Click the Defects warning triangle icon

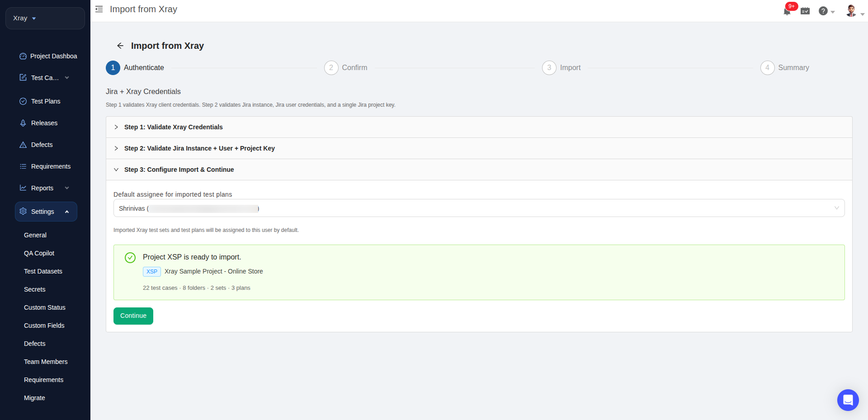point(23,145)
